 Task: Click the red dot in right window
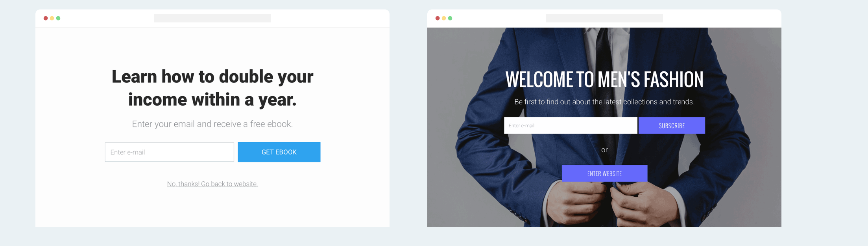pyautogui.click(x=438, y=18)
